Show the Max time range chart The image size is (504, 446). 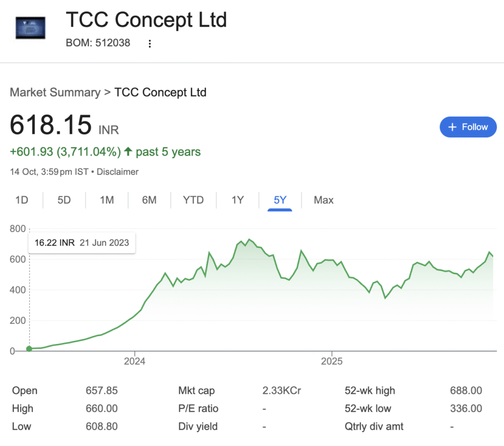click(x=324, y=200)
